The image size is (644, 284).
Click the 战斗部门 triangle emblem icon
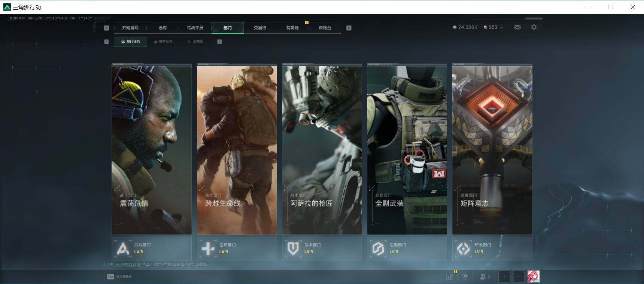pyautogui.click(x=123, y=248)
